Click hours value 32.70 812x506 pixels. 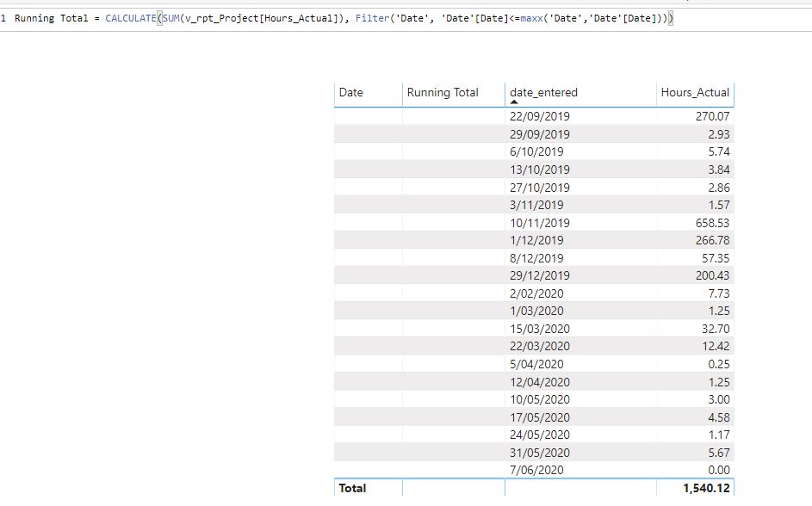(x=716, y=329)
